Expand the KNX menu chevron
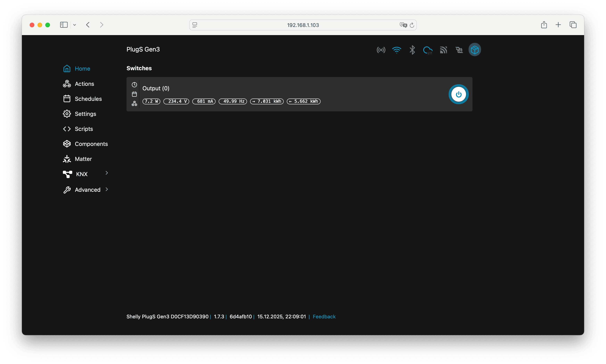The image size is (606, 364). click(107, 173)
